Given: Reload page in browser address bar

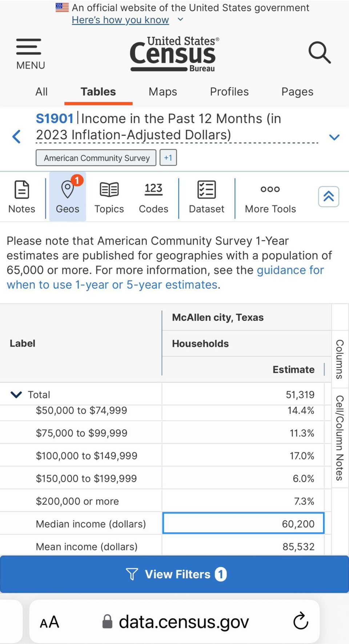Looking at the screenshot, I should coord(301,621).
